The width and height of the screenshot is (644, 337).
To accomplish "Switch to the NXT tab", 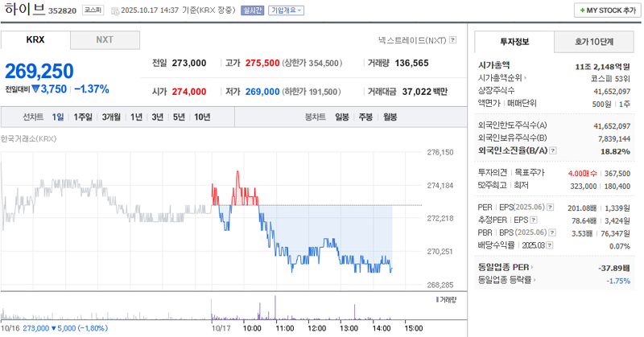I will (x=105, y=39).
